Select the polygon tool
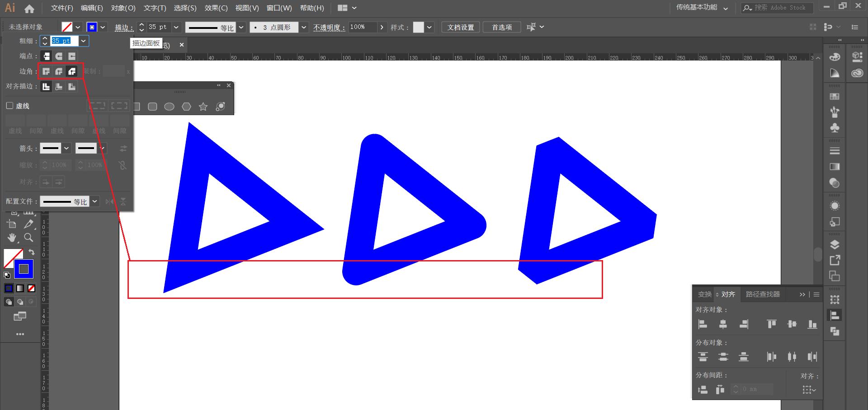Screen dimensions: 868x410 [x=186, y=107]
